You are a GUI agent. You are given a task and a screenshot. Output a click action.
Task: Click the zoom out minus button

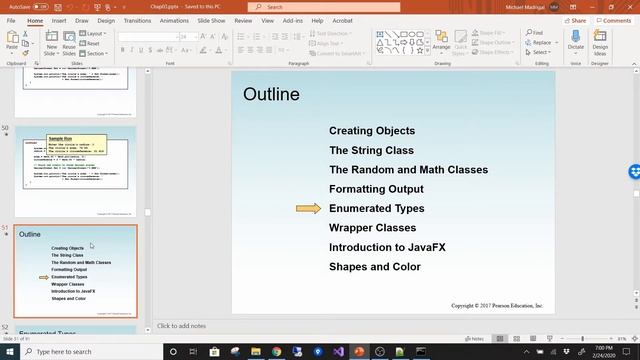pyautogui.click(x=562, y=339)
